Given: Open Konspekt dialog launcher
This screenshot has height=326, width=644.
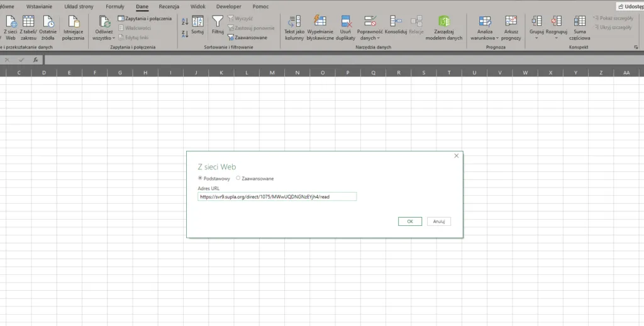Looking at the screenshot, I should tap(636, 47).
